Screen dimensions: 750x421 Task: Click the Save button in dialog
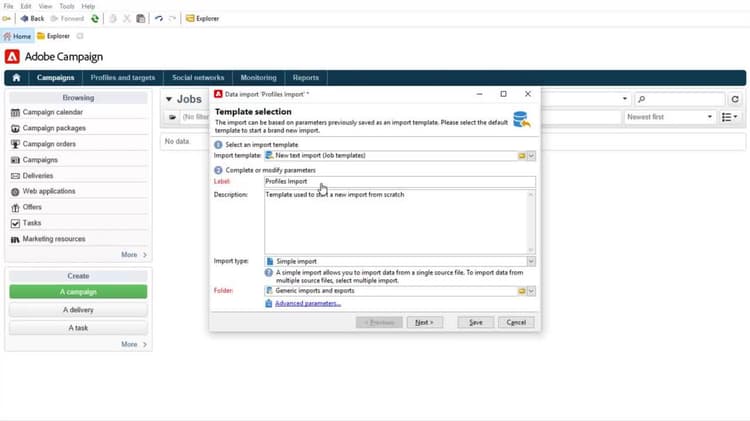point(475,322)
